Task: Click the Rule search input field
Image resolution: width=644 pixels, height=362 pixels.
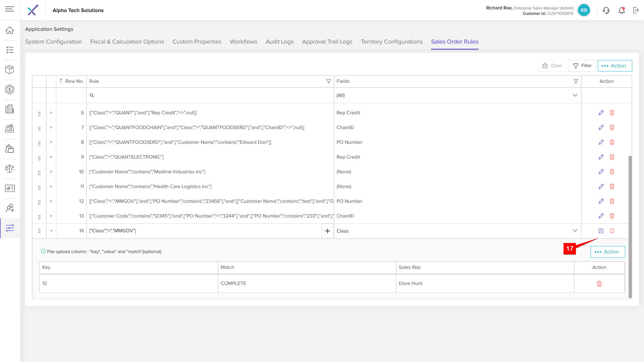Action: tap(211, 95)
